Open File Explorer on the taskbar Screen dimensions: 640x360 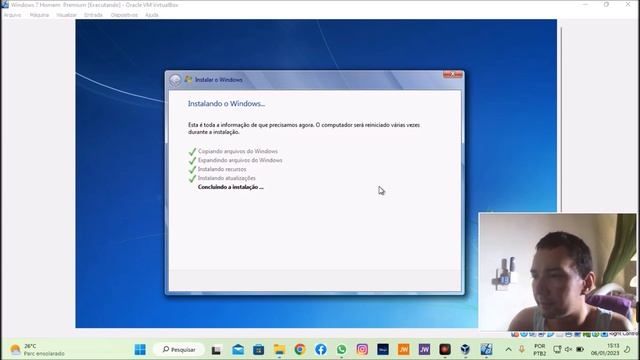coord(279,350)
